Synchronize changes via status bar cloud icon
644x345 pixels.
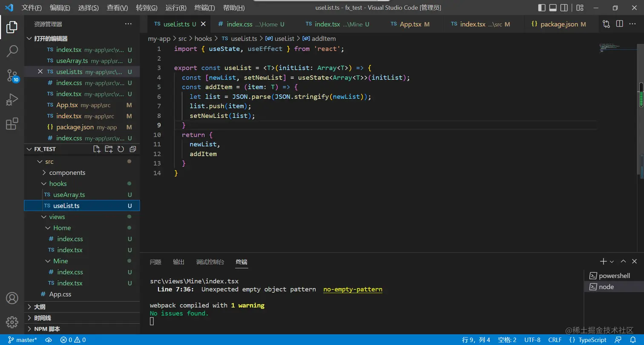pyautogui.click(x=49, y=340)
